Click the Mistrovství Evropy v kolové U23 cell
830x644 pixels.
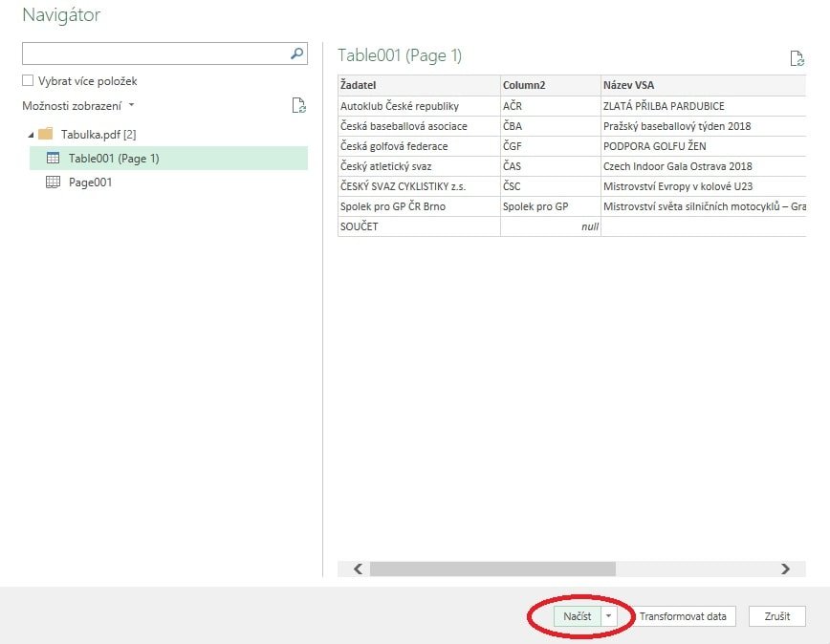[704, 186]
